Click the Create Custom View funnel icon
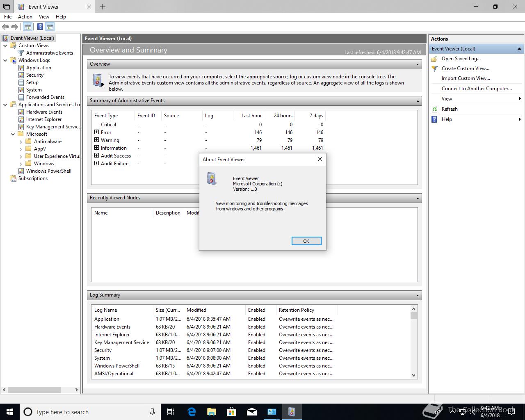Viewport: 525px width, 420px height. 434,68
